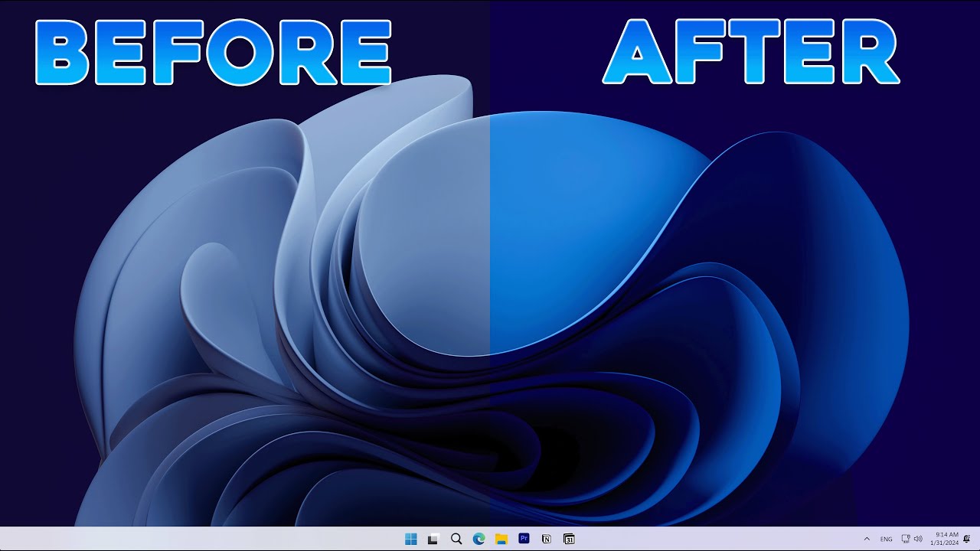
Task: Open Task View from the taskbar
Action: [x=433, y=539]
